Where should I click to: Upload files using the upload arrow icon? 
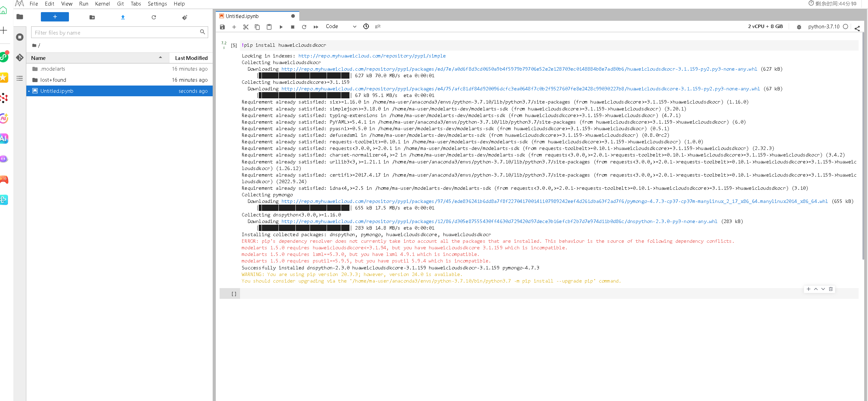[123, 17]
